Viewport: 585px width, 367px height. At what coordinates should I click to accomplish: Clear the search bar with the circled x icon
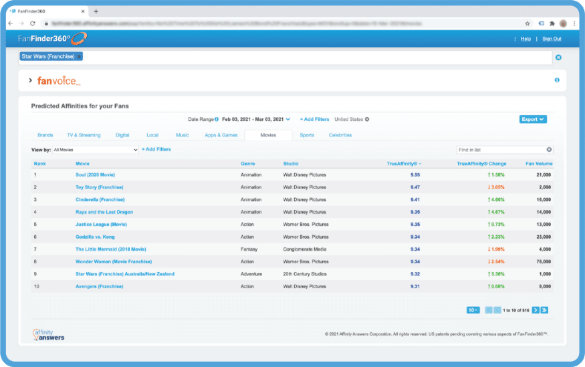tap(559, 57)
